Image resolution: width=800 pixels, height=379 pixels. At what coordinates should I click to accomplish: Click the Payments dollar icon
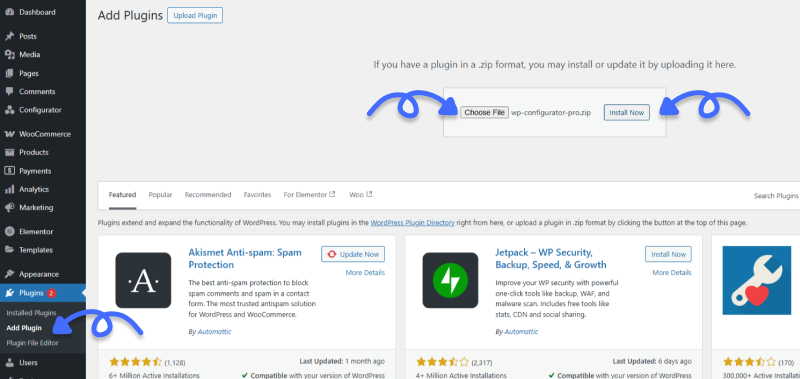(9, 171)
